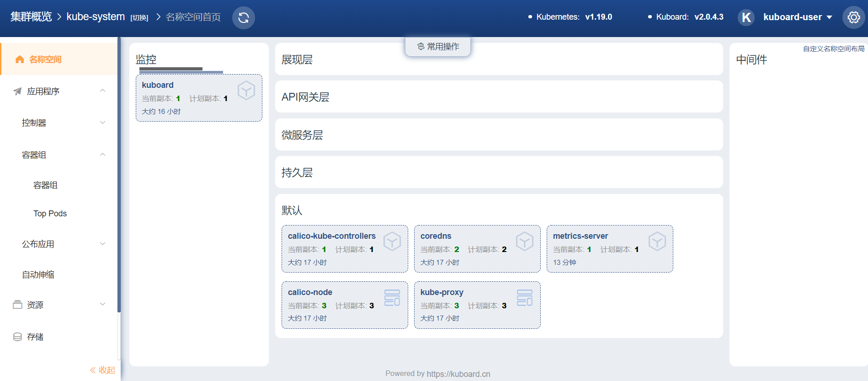The image size is (868, 381).
Task: Open the 常用操作 button
Action: click(x=438, y=47)
